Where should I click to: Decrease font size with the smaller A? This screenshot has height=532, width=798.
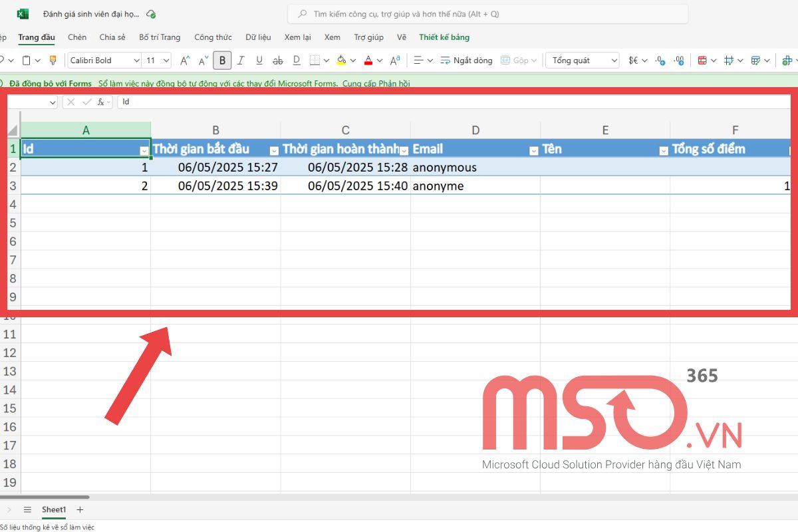203,61
